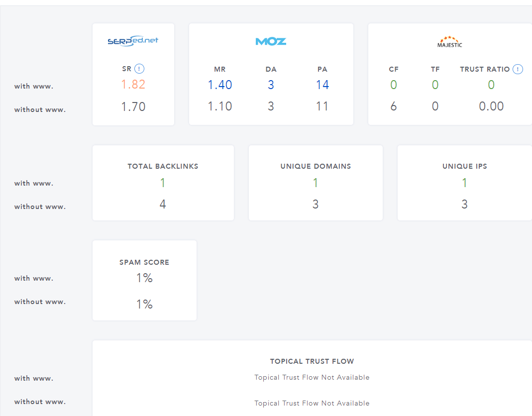Click the MR value 1.40
The width and height of the screenshot is (532, 416).
tap(220, 85)
